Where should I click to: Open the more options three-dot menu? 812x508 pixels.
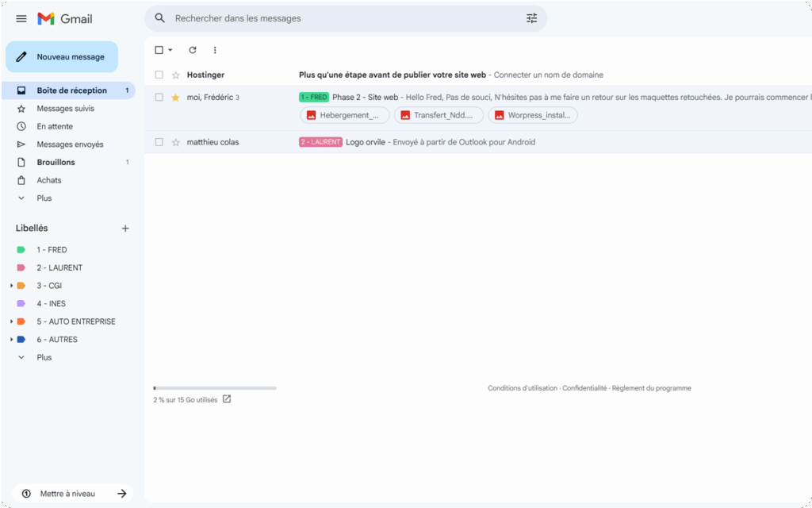[214, 50]
